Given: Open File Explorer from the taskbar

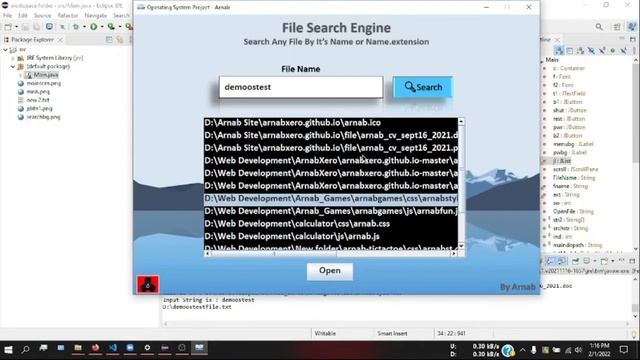Looking at the screenshot, I should point(78,348).
